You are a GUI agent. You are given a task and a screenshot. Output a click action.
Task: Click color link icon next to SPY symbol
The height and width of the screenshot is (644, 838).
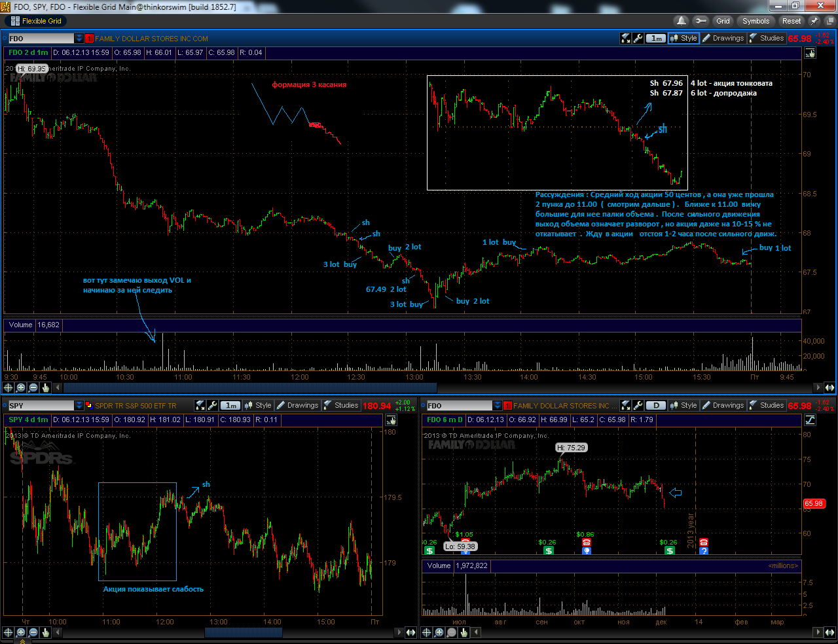click(89, 406)
